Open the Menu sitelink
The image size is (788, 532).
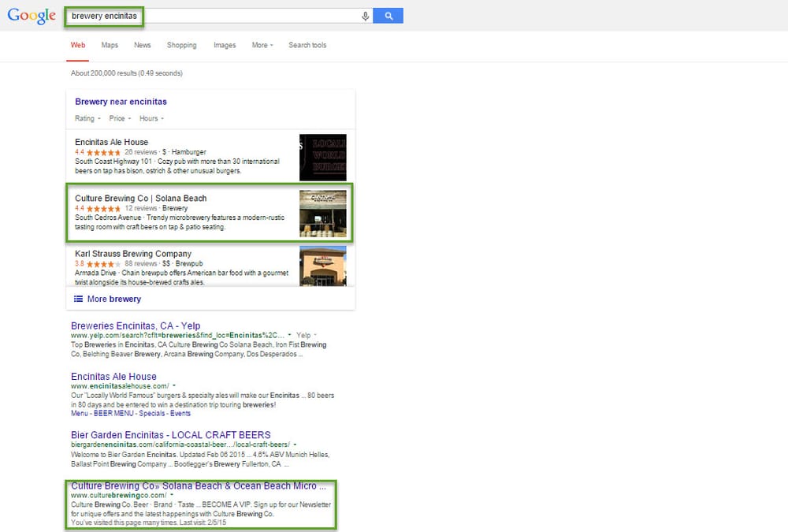[80, 413]
